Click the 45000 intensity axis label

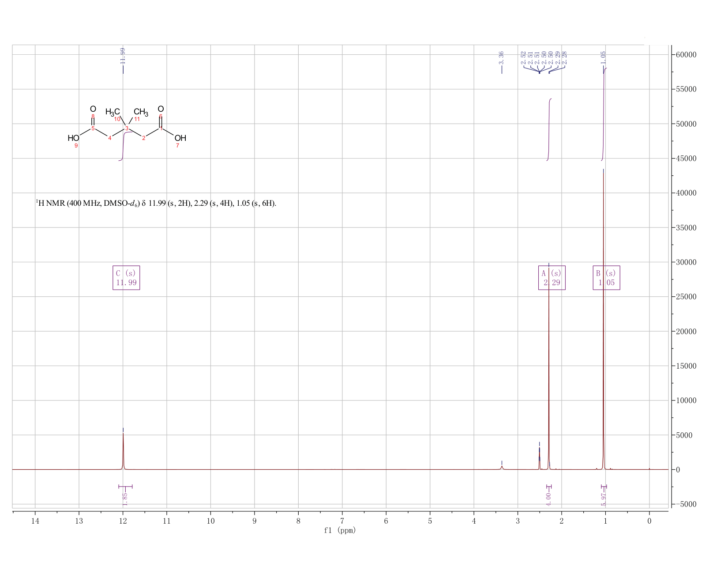coord(686,159)
